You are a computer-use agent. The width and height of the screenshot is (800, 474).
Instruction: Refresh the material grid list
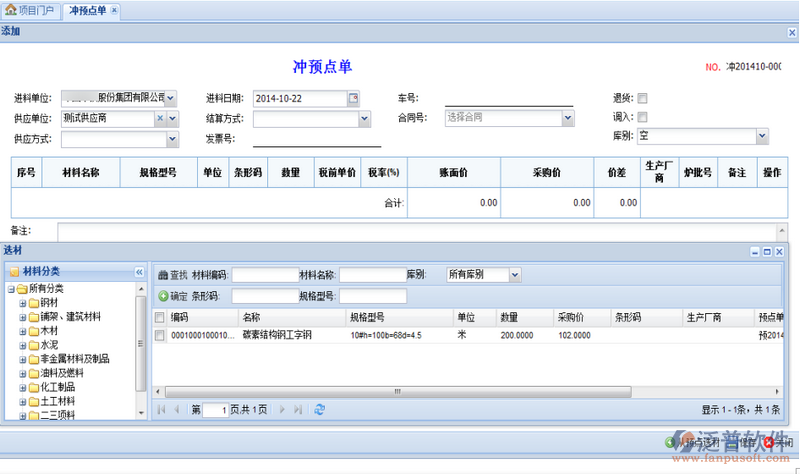(x=320, y=409)
